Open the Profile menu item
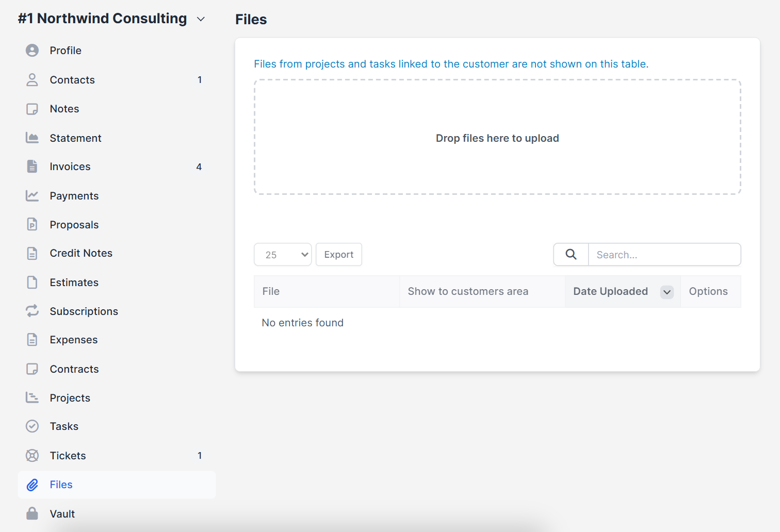 [x=117, y=51]
